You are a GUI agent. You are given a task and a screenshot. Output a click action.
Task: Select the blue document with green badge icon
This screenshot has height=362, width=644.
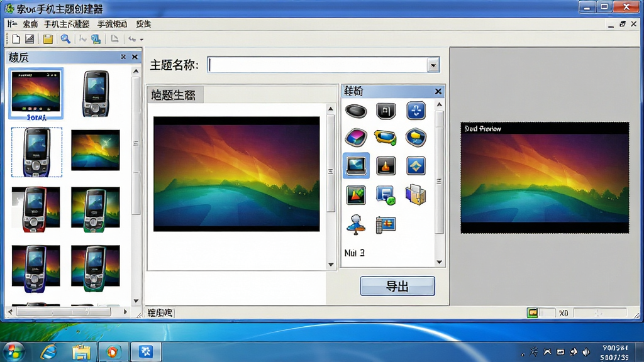pyautogui.click(x=386, y=195)
